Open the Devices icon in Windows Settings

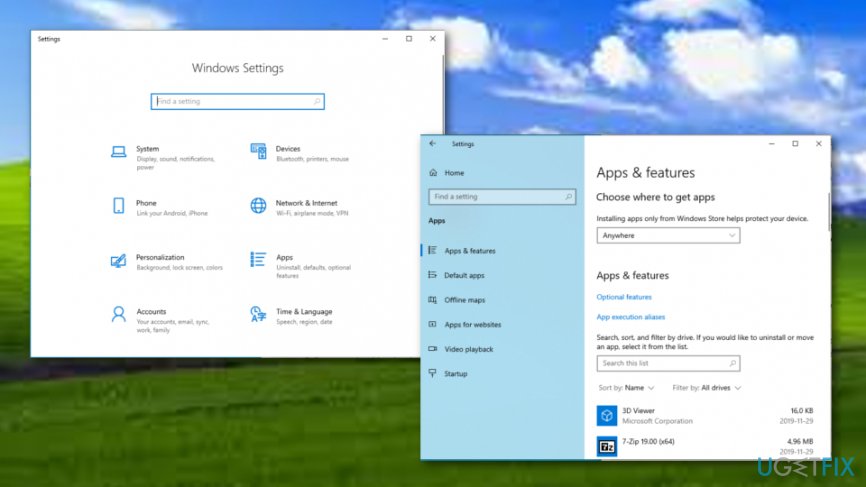click(x=258, y=151)
